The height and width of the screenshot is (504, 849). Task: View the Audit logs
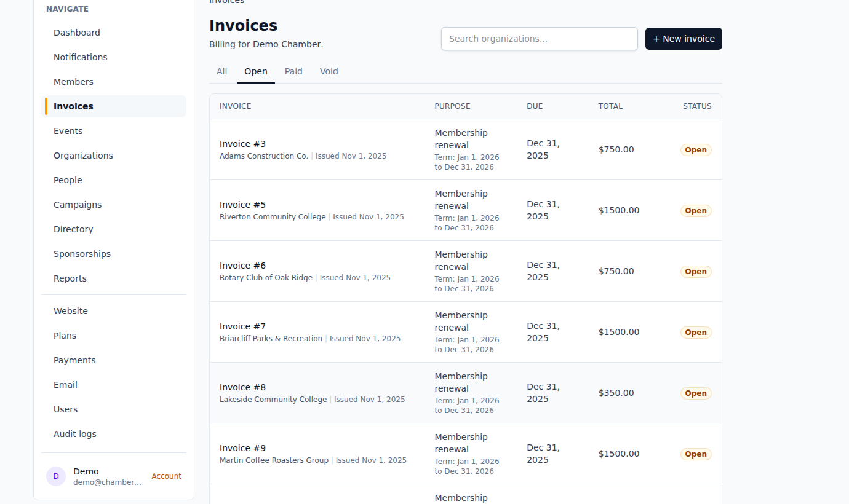pos(74,433)
